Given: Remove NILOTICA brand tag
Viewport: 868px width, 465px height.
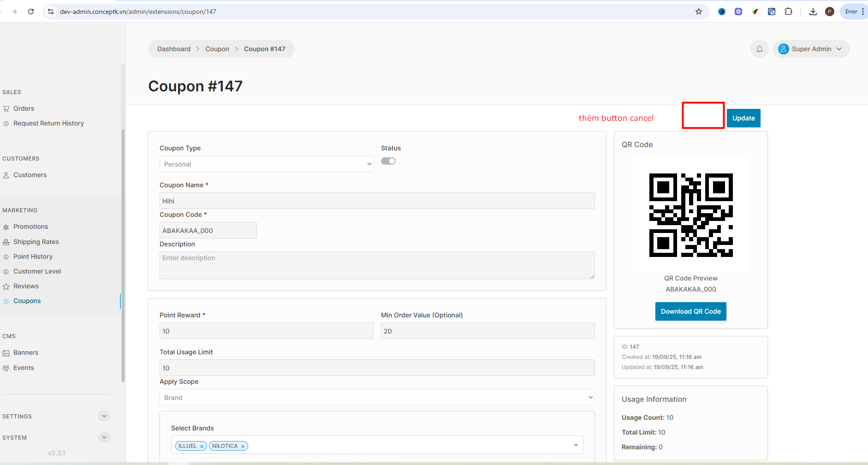Looking at the screenshot, I should point(243,447).
